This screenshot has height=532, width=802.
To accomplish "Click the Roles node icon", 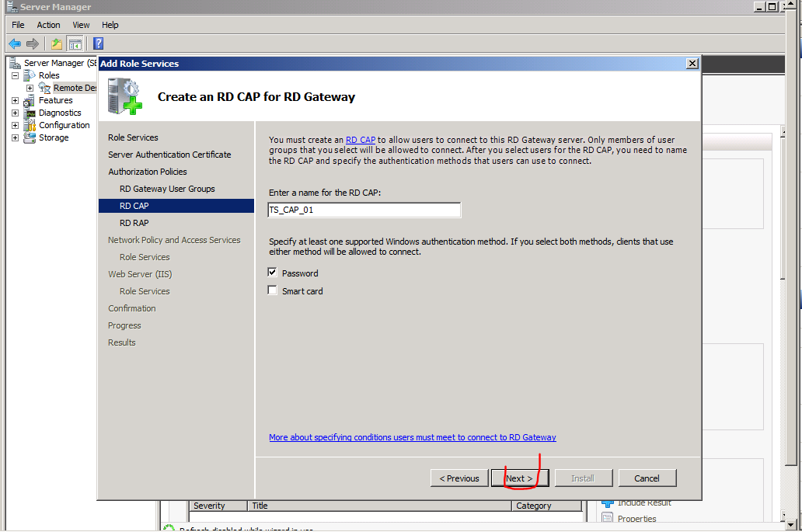I will (x=30, y=75).
